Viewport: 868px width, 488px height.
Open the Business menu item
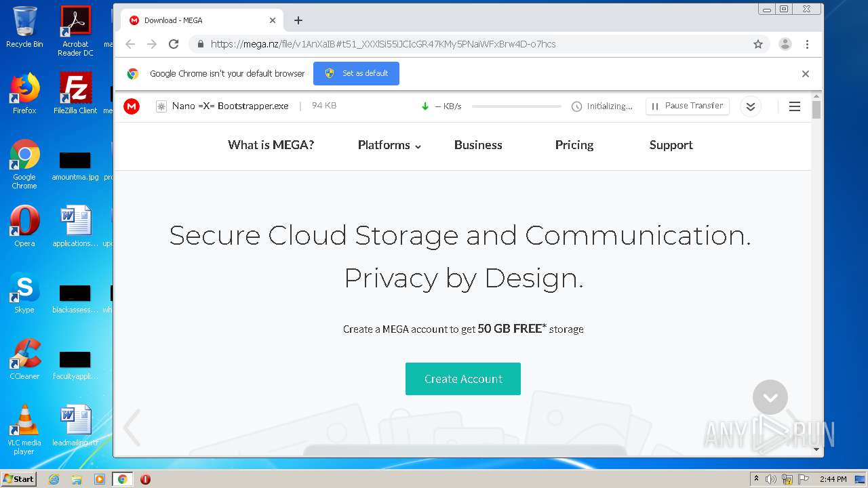478,145
